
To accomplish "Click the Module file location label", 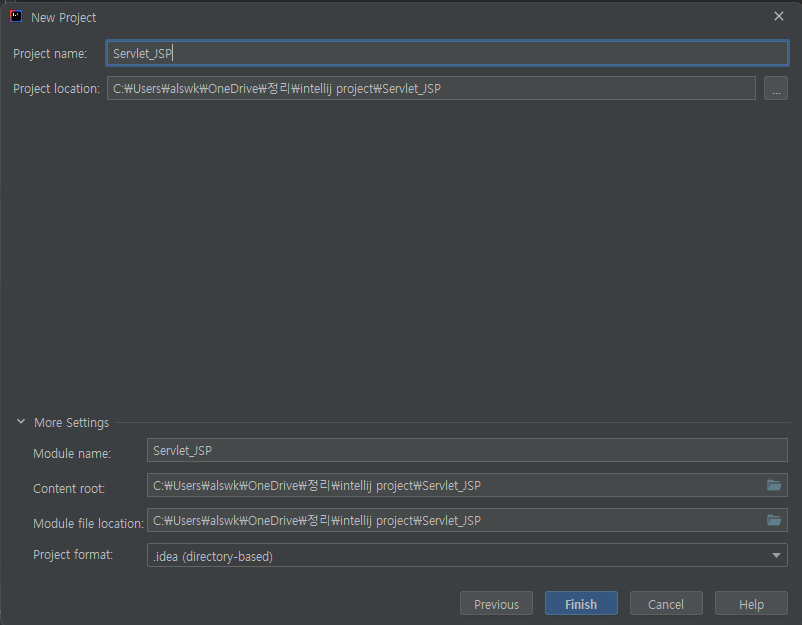I will [88, 523].
